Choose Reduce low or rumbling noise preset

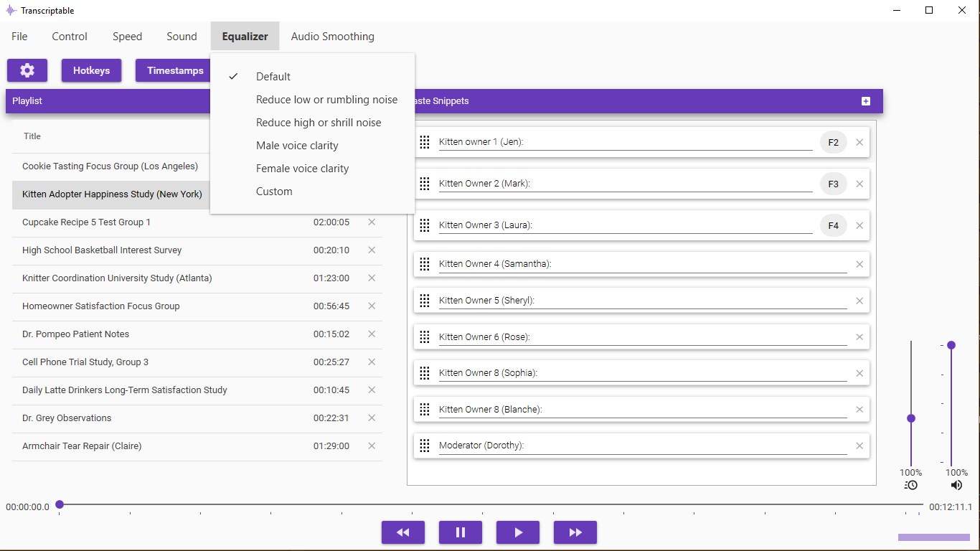(313, 100)
